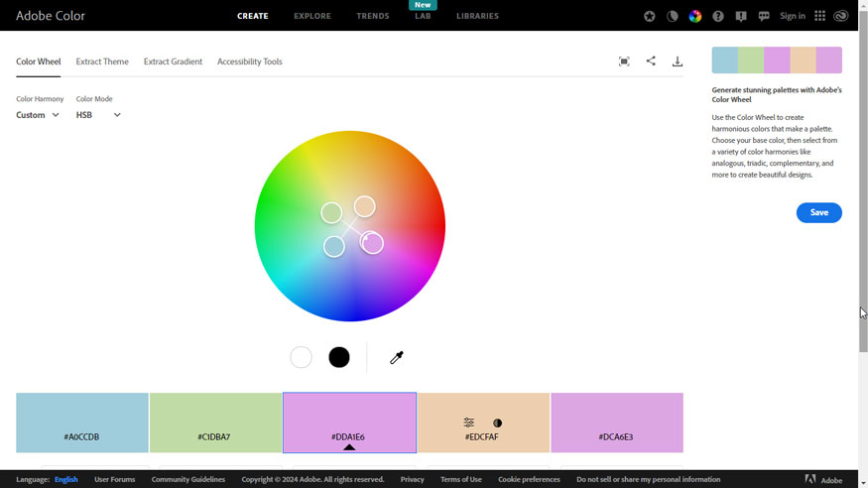Image resolution: width=868 pixels, height=488 pixels.
Task: Open Cookie preferences footer link
Action: 529,480
